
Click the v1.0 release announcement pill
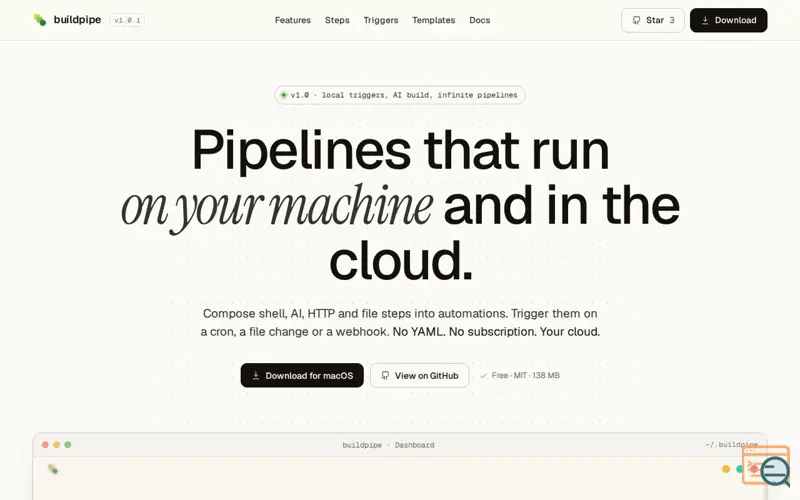tap(399, 95)
